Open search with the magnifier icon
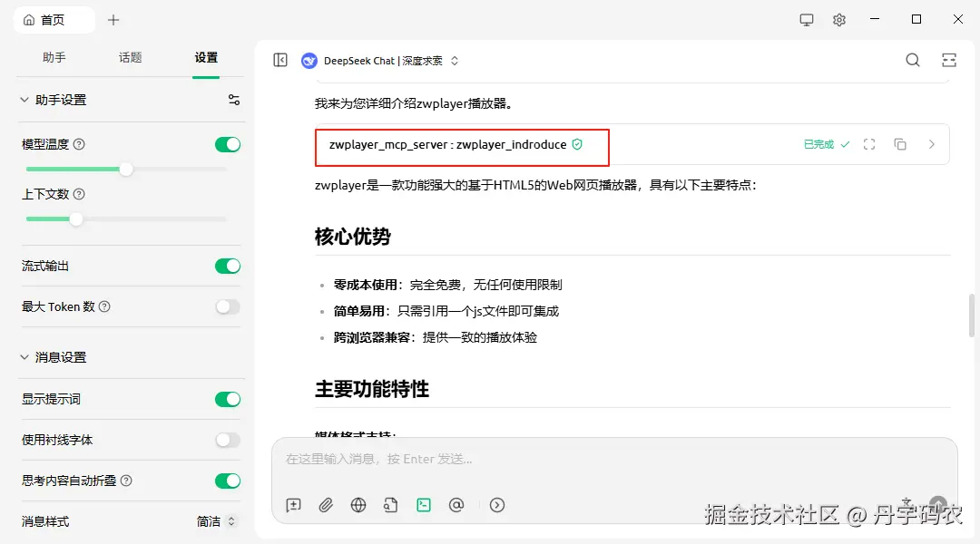 [x=912, y=60]
